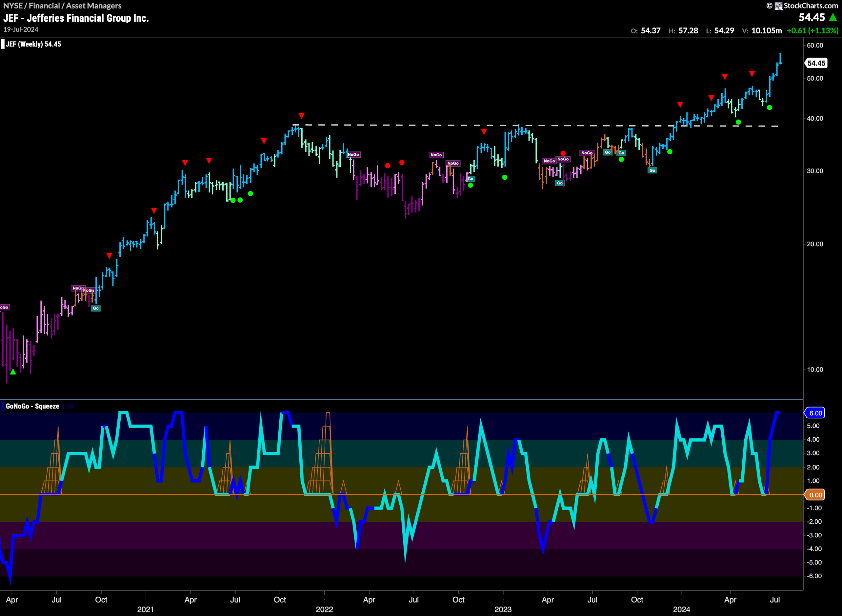Click the Go label under the November 2023 low
This screenshot has width=842, height=616.
(x=652, y=170)
